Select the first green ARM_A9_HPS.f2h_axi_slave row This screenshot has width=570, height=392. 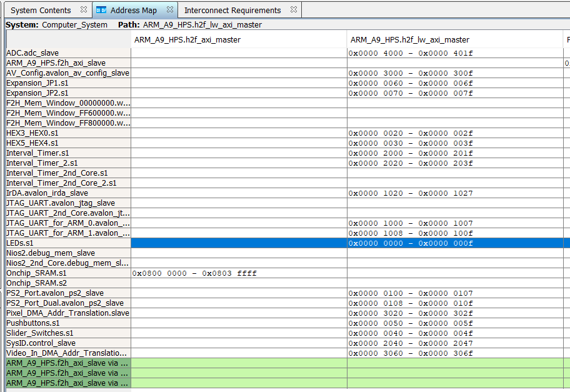coord(67,363)
